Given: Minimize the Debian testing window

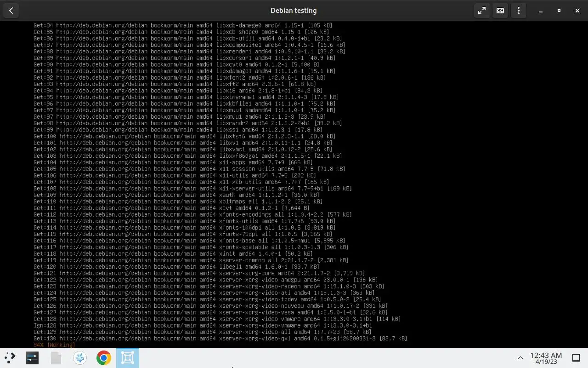Looking at the screenshot, I should (x=541, y=11).
